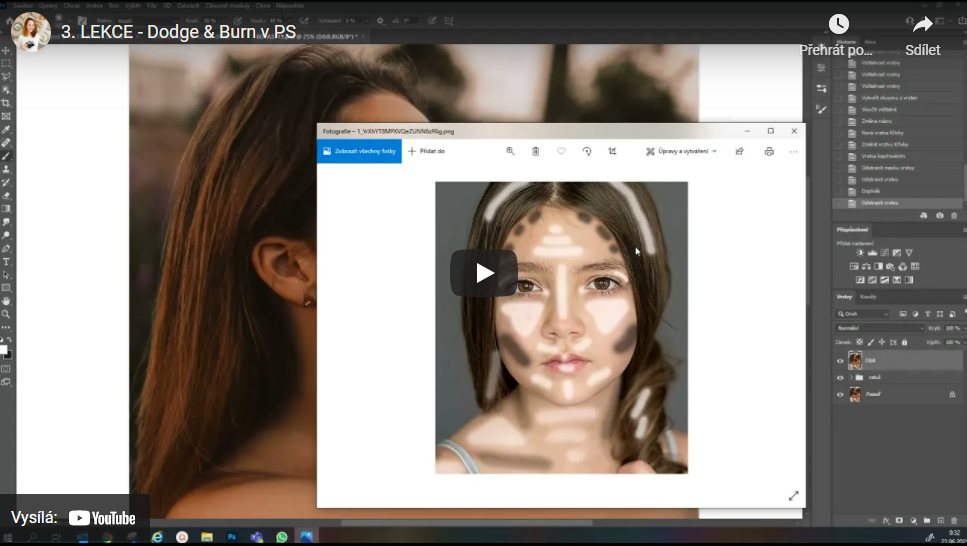Screen dimensions: 967x546
Task: Open the Zásuvné moduly menu
Action: pyautogui.click(x=228, y=6)
